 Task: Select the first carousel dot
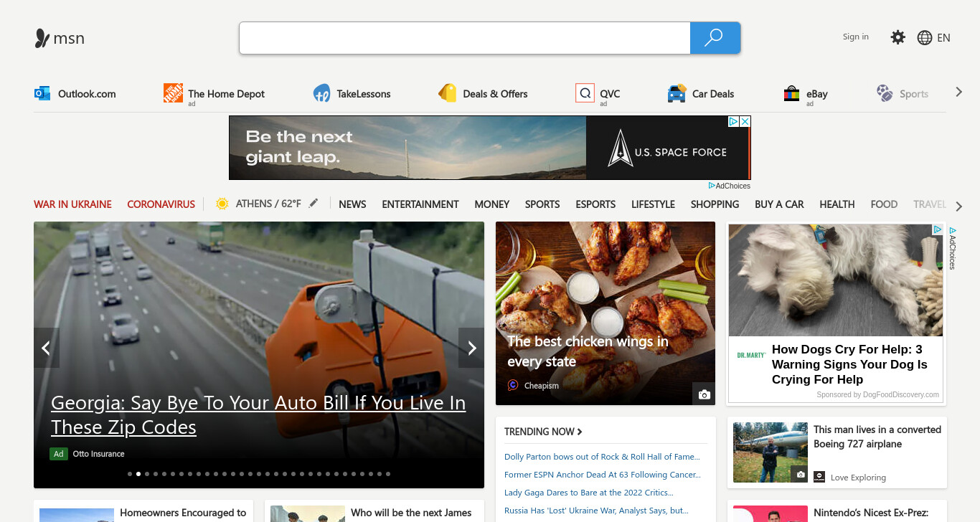(130, 474)
